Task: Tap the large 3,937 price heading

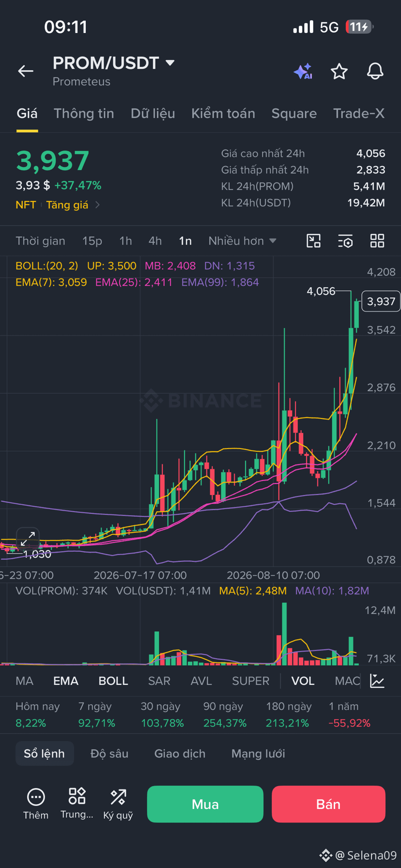Action: point(53,161)
